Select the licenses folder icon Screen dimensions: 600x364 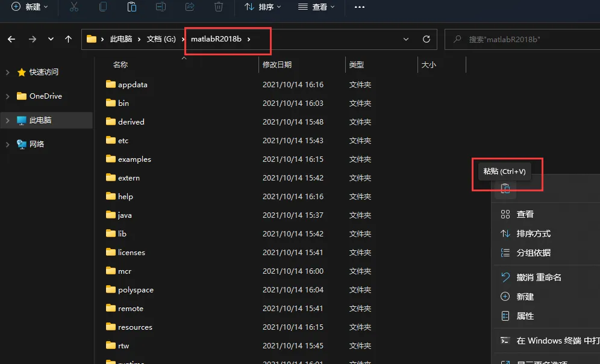tap(111, 252)
